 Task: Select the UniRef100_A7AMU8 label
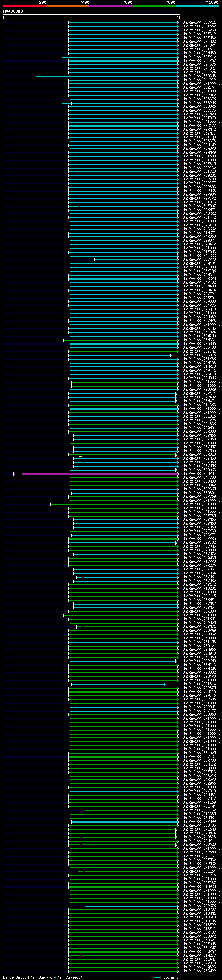[x=199, y=550]
